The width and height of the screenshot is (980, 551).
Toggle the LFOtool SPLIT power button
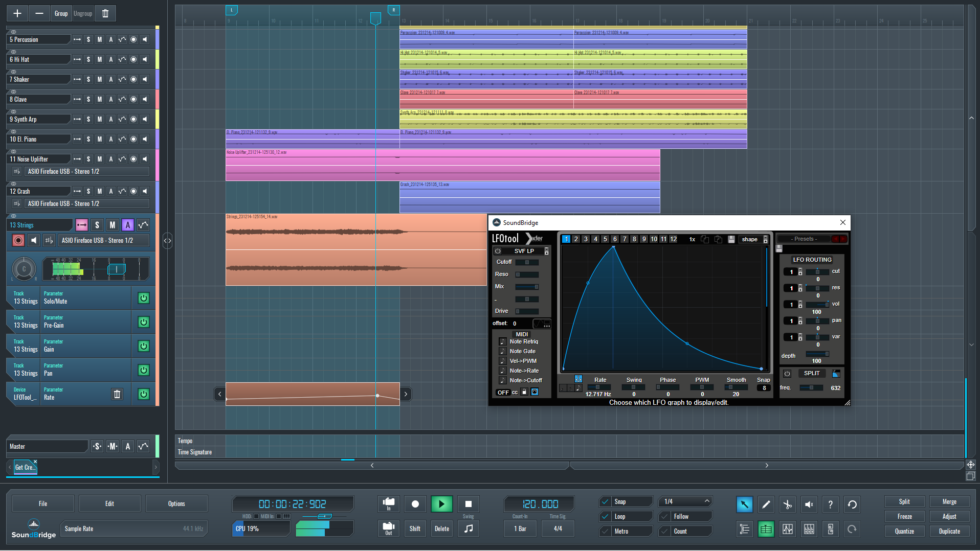click(x=787, y=374)
